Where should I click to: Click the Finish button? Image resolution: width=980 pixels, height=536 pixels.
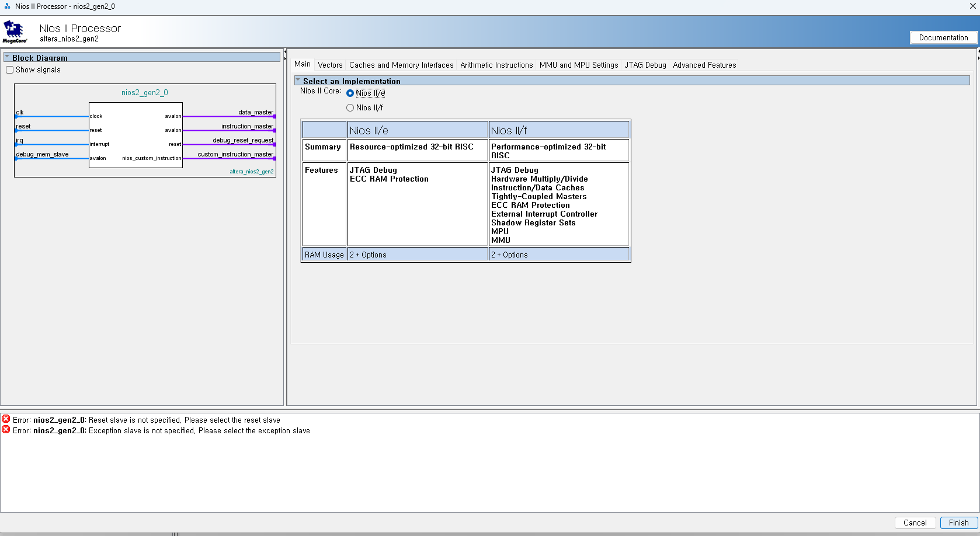tap(958, 523)
